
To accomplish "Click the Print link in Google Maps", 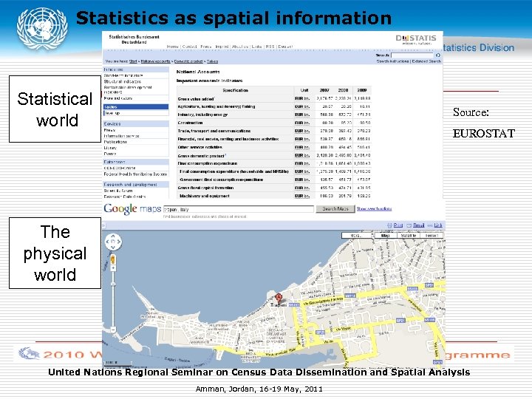I will pos(398,225).
